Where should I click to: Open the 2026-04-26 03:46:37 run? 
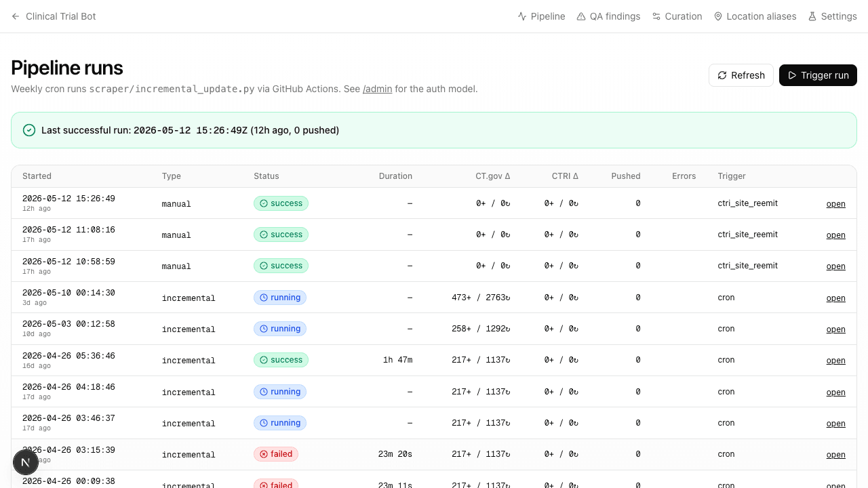835,424
